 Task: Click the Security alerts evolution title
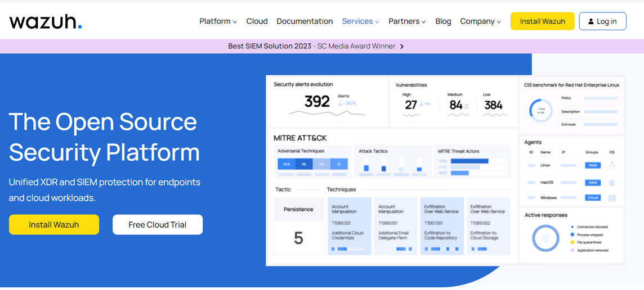point(303,84)
